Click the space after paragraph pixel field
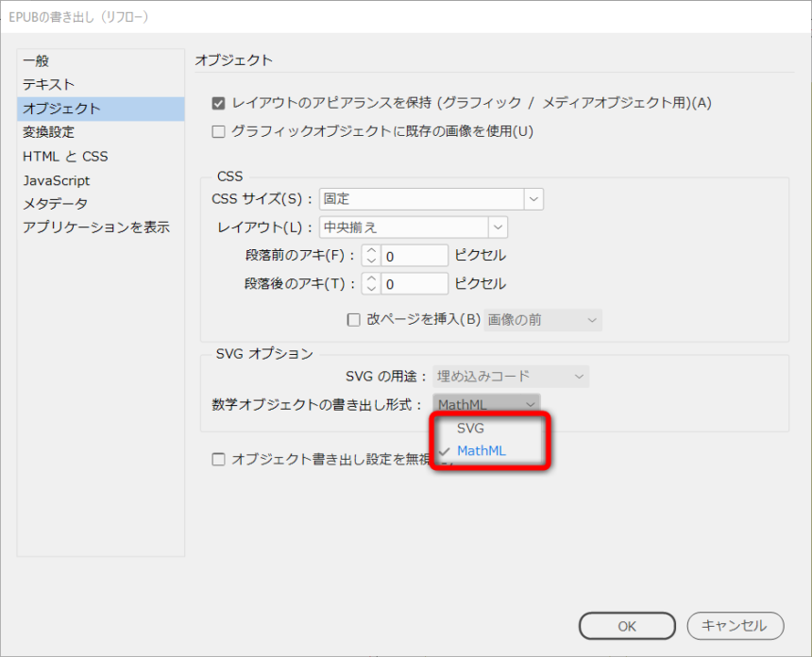 414,284
